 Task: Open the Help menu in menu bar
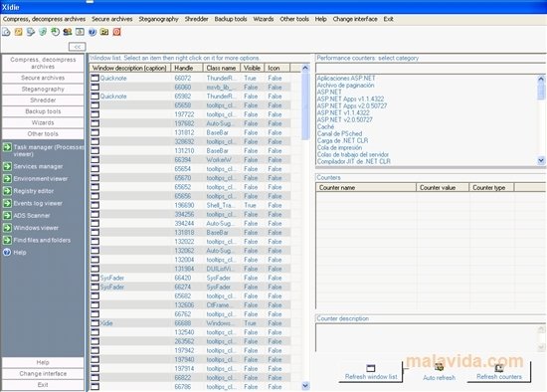coord(321,19)
